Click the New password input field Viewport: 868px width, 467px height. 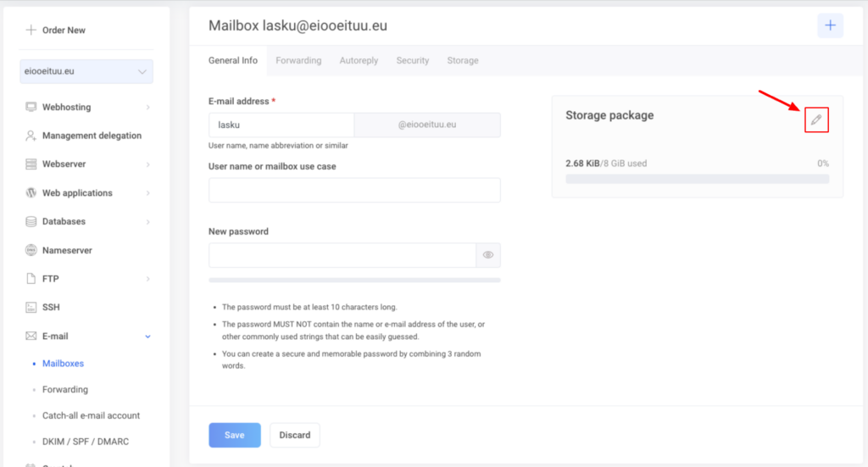coord(342,255)
